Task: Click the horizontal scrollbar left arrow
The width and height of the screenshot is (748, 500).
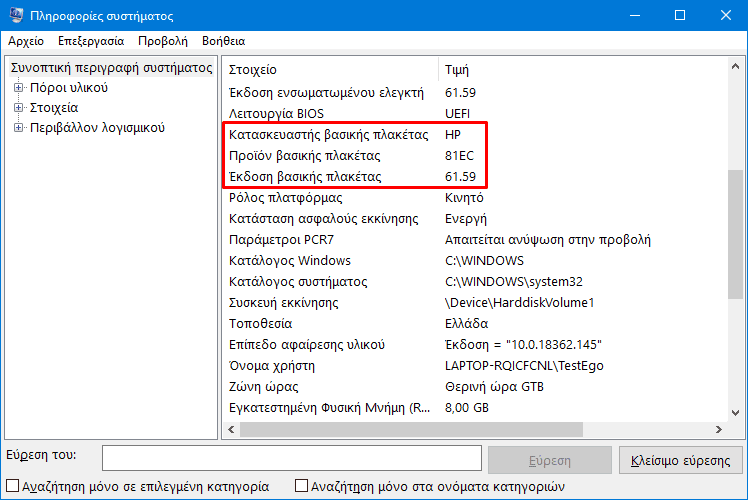Action: (231, 429)
